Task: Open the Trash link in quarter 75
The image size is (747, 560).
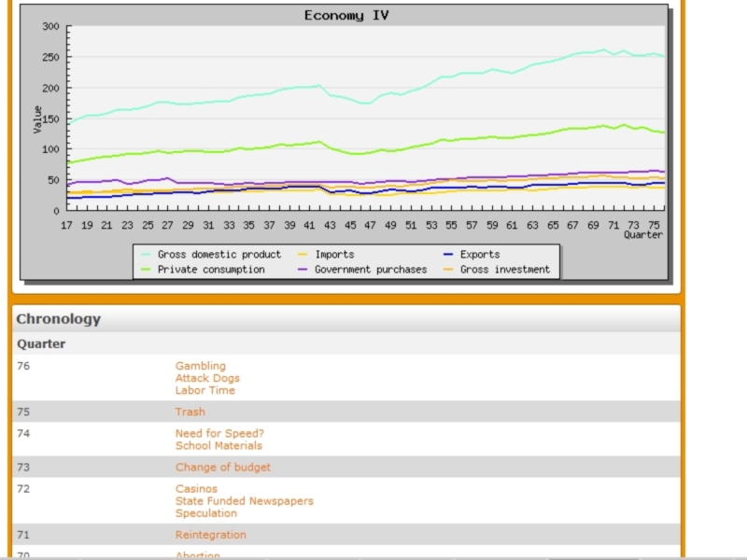Action: tap(190, 412)
